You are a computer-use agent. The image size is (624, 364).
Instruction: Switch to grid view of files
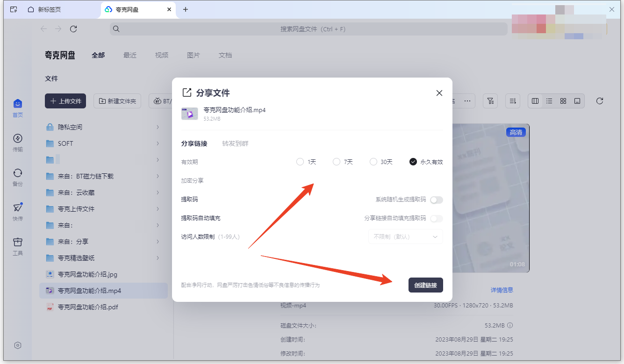(563, 100)
